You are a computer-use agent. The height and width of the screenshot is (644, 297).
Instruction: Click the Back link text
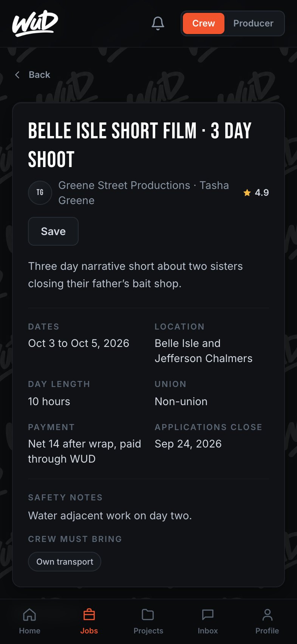coord(39,75)
